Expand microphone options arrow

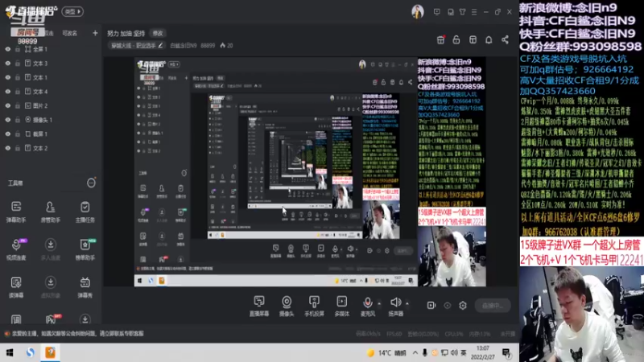[x=379, y=303]
